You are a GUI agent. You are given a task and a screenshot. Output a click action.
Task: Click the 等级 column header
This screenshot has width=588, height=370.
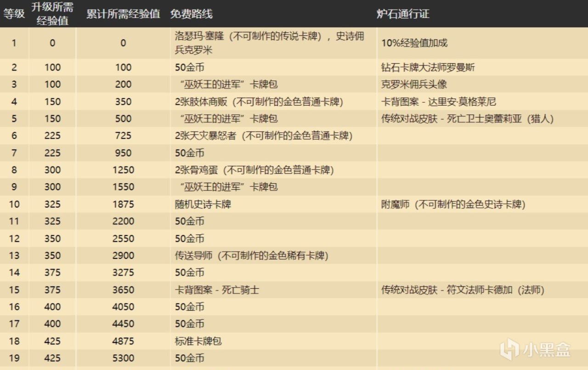[x=14, y=14]
